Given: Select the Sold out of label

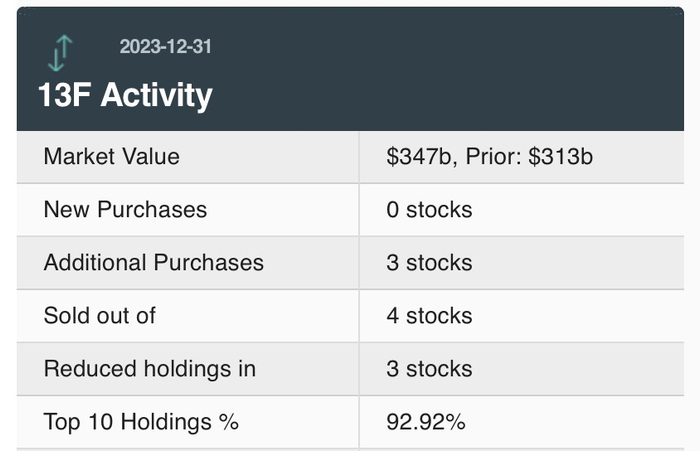Looking at the screenshot, I should point(100,316).
